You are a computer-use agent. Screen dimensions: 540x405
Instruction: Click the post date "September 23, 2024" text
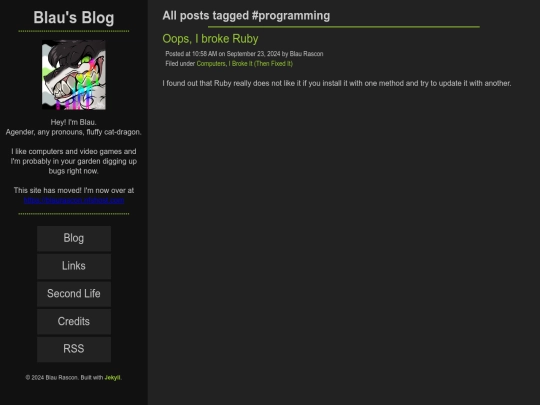(x=253, y=54)
